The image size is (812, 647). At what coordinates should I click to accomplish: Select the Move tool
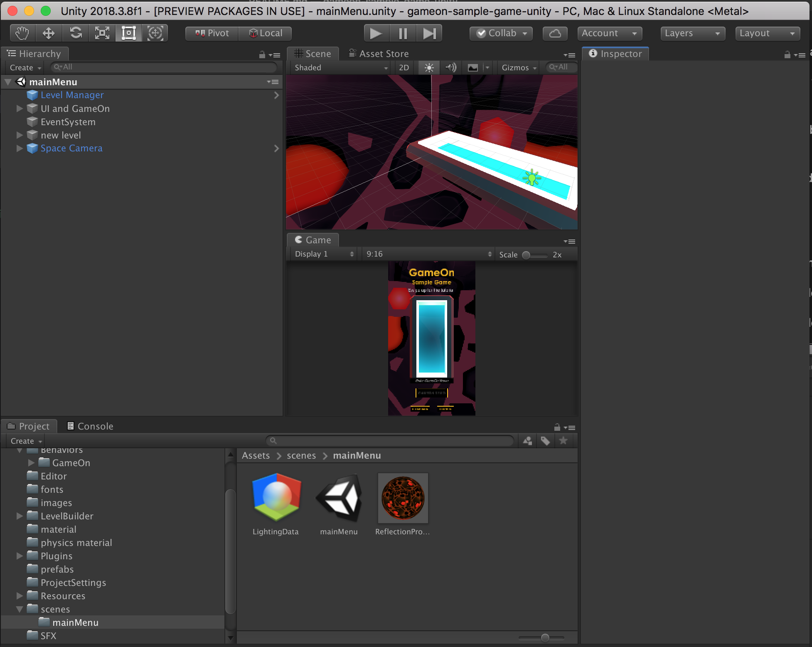(49, 33)
